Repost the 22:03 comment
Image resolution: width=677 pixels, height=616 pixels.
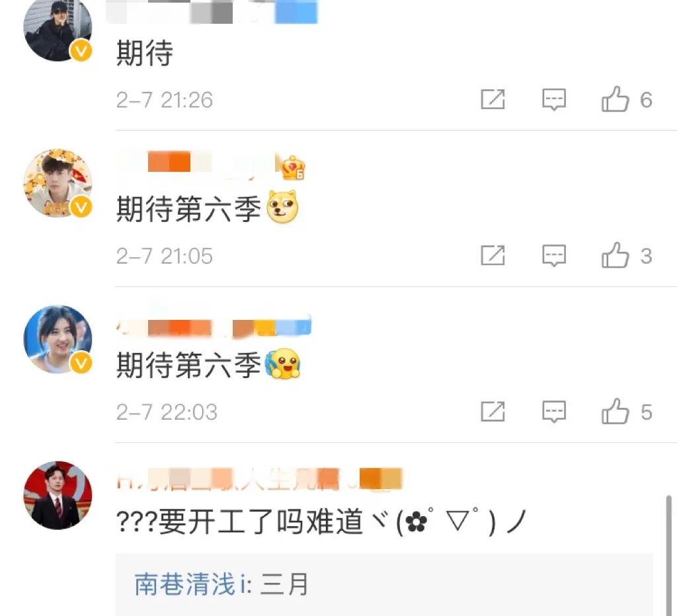point(493,411)
